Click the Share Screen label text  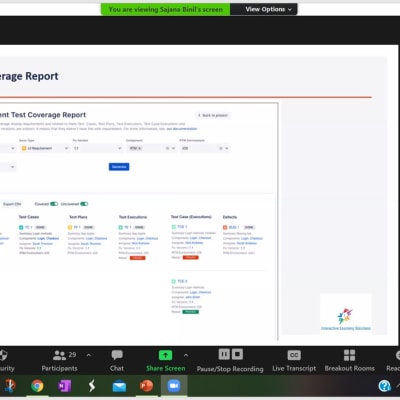166,368
